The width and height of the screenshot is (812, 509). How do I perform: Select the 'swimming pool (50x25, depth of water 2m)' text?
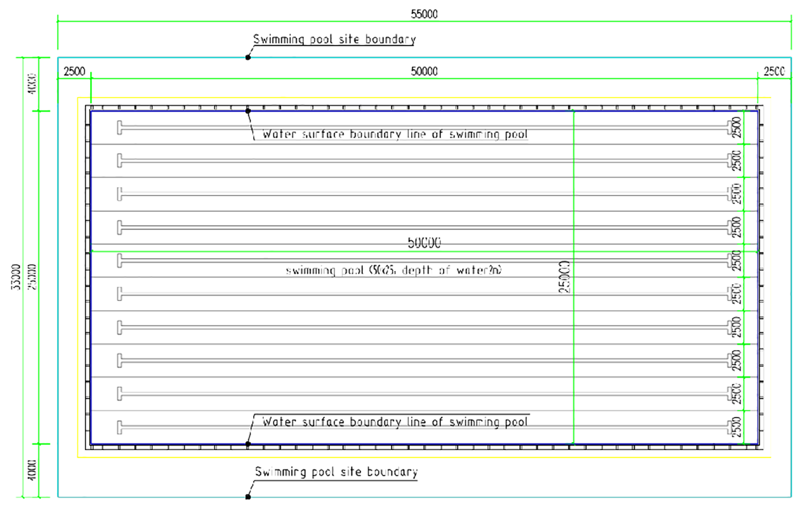tap(394, 271)
